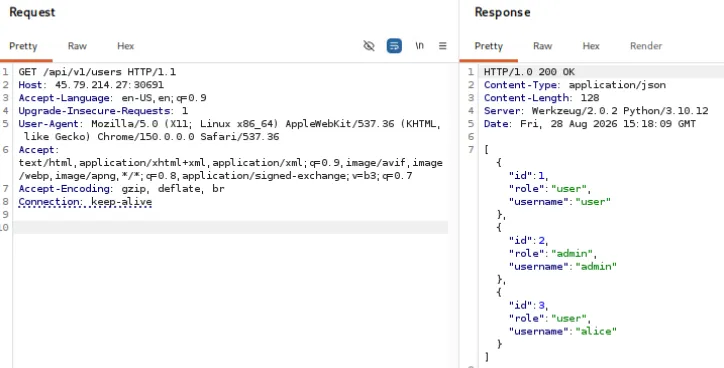
Task: Click the "id":1 JSON entry
Action: 528,175
